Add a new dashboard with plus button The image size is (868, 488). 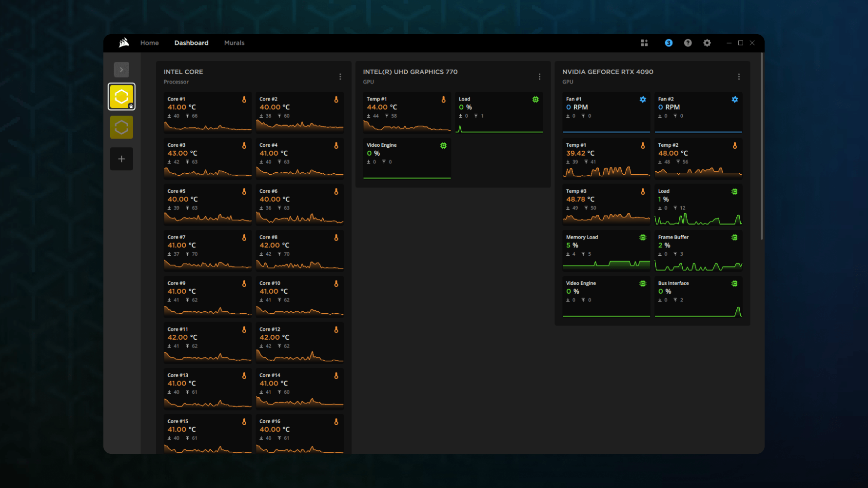point(121,159)
